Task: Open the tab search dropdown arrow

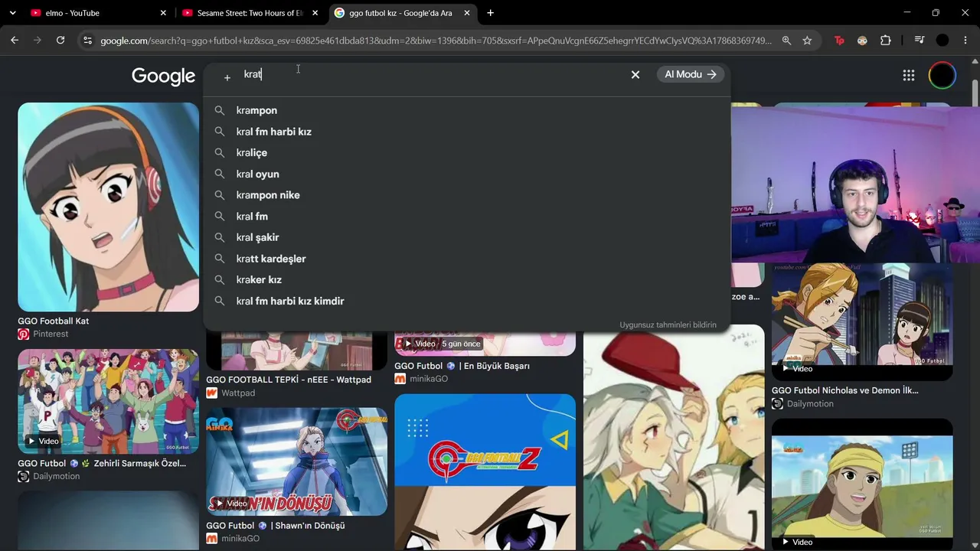Action: coord(12,13)
